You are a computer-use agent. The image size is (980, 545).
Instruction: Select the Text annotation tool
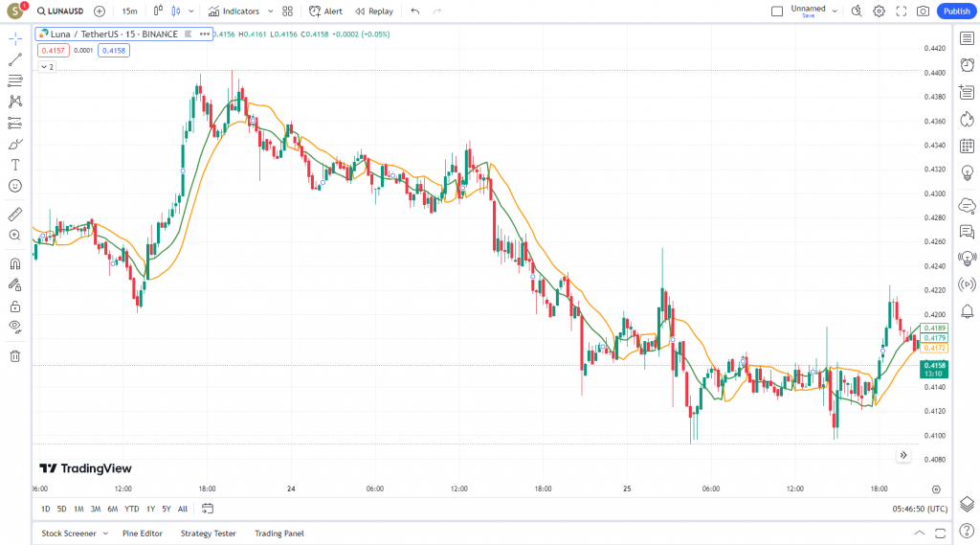[15, 165]
